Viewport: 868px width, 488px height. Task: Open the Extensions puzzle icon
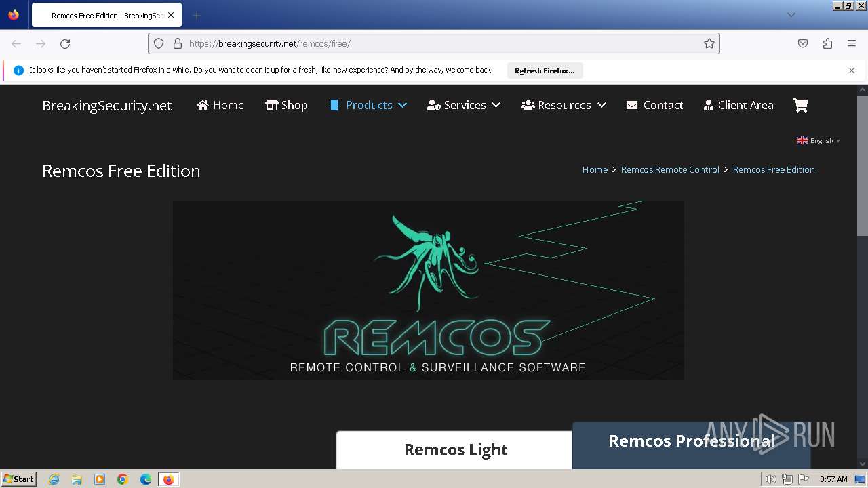click(x=827, y=43)
